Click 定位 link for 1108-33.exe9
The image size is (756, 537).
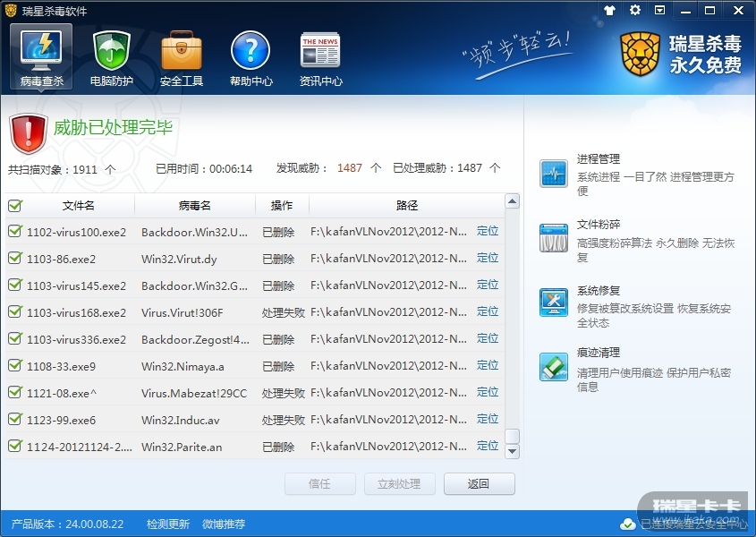point(488,366)
